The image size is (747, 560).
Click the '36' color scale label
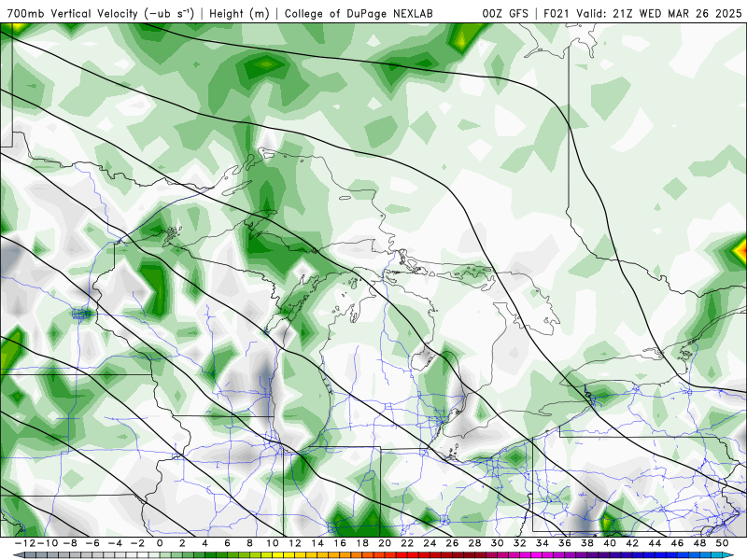565,543
